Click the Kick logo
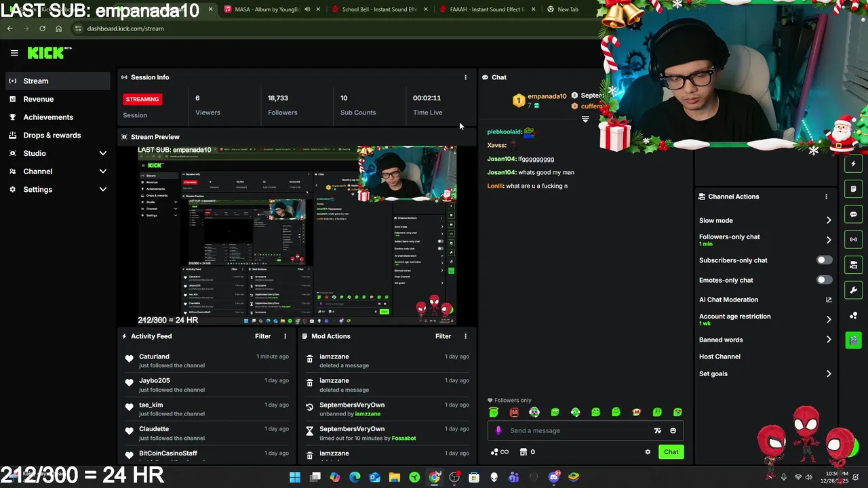Screen dimensions: 868x488 (49, 53)
